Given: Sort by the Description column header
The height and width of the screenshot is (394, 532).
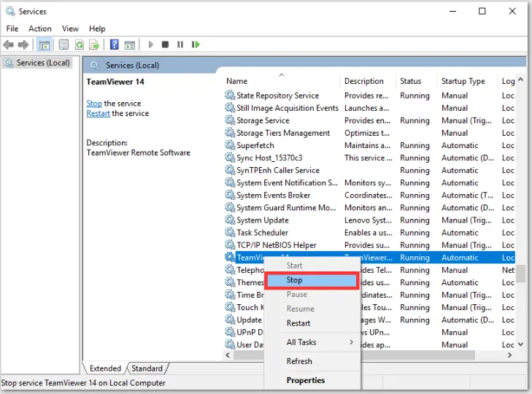Looking at the screenshot, I should [x=368, y=81].
